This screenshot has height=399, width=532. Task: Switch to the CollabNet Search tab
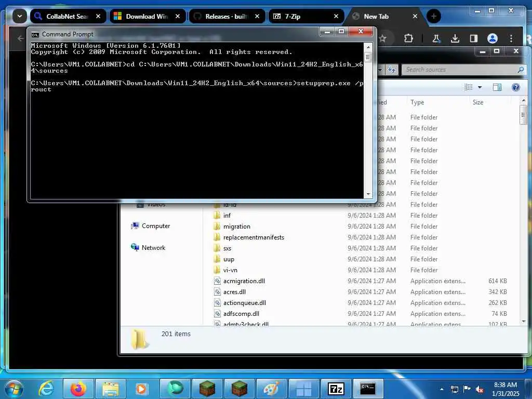[x=68, y=16]
